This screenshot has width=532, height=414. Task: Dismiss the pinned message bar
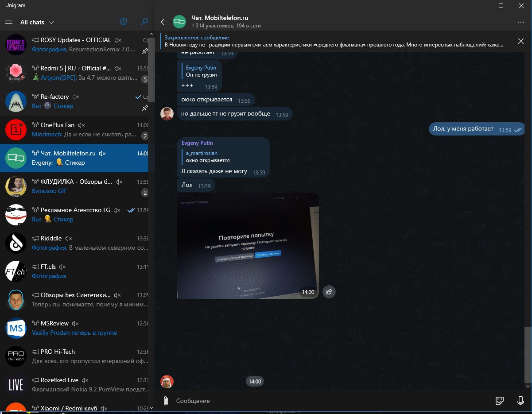[x=520, y=41]
